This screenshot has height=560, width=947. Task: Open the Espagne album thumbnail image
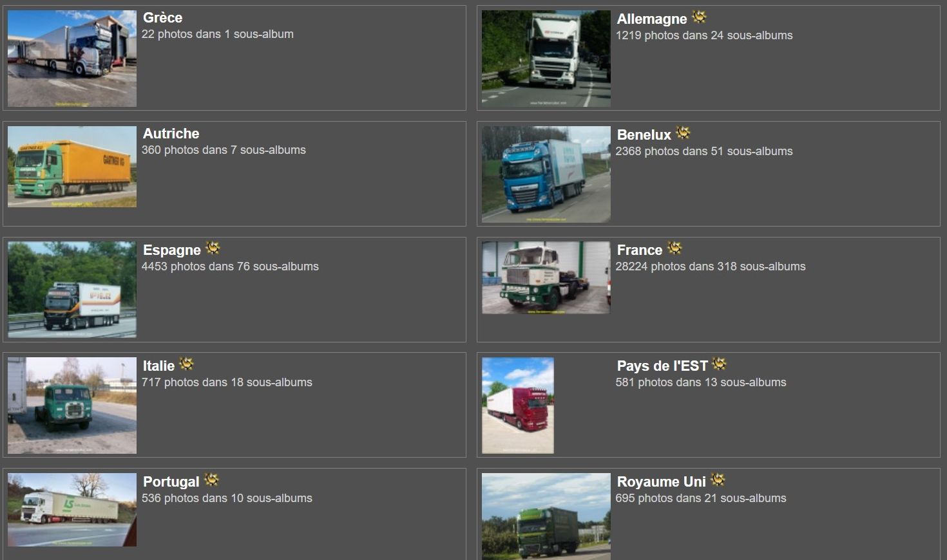tap(72, 290)
